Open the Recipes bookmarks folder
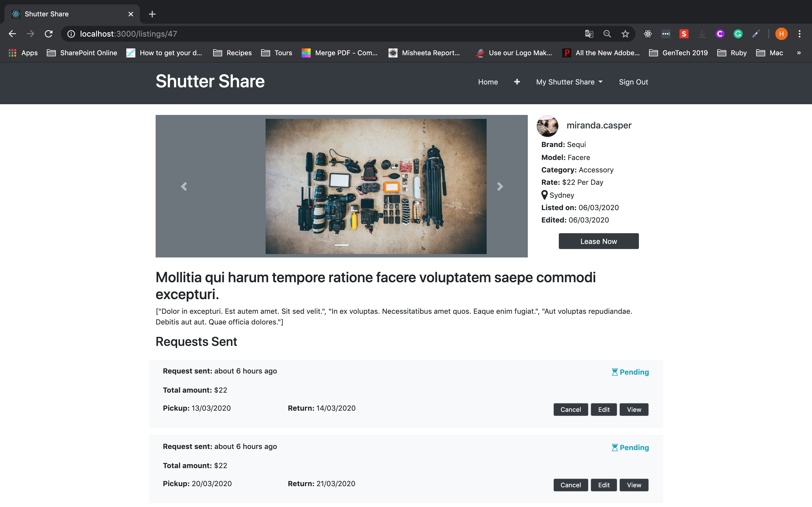 point(233,53)
